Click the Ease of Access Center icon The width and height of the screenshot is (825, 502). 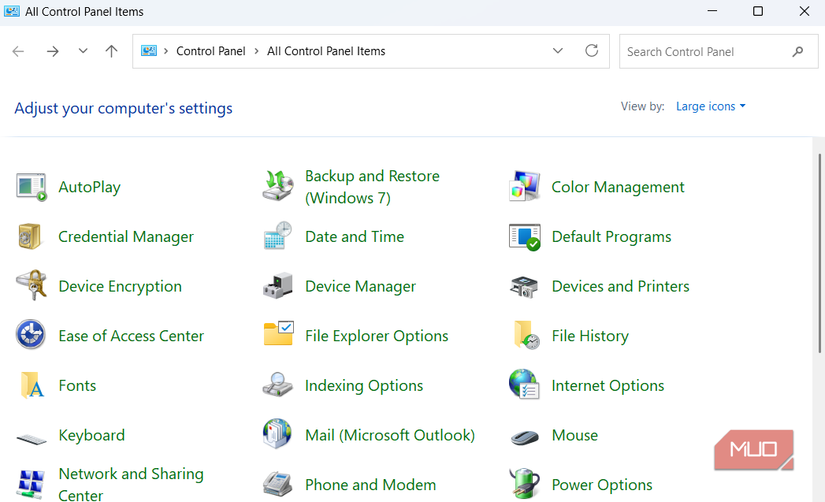tap(31, 335)
